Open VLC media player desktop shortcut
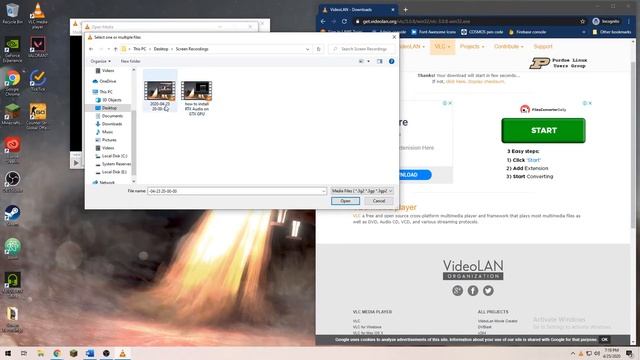The image size is (640, 360). click(x=38, y=16)
